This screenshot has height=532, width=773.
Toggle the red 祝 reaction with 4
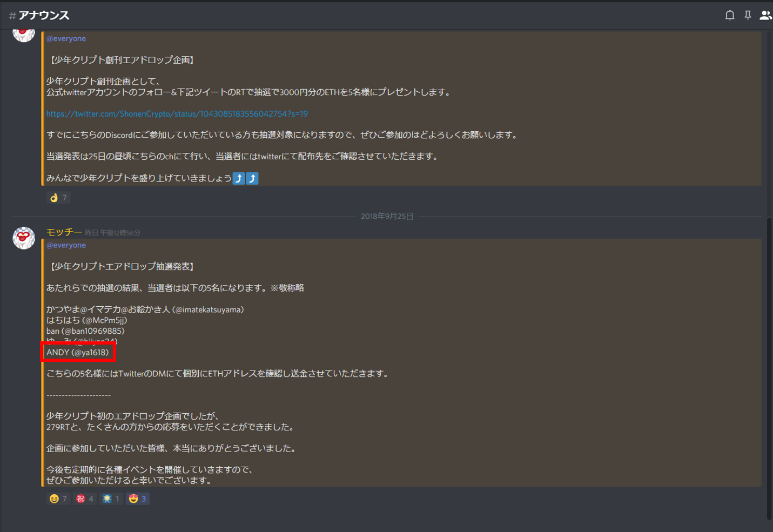[85, 499]
